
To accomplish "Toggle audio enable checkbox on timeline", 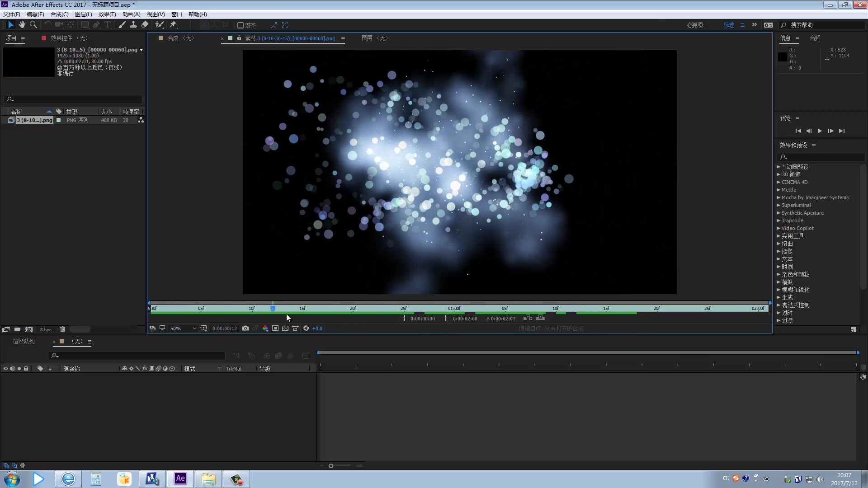I will click(12, 368).
